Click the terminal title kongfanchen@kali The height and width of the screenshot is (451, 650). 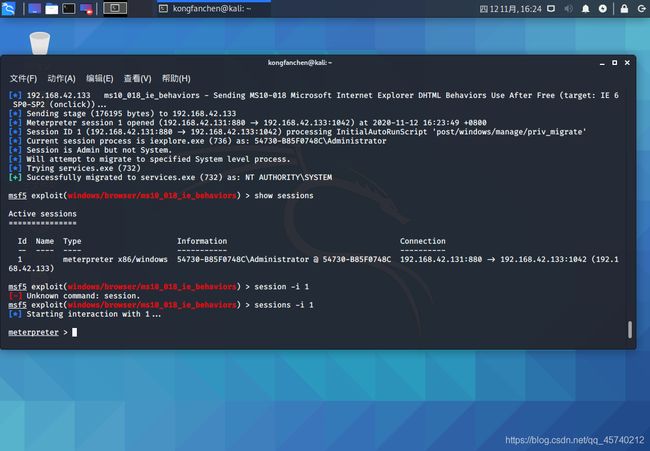300,63
